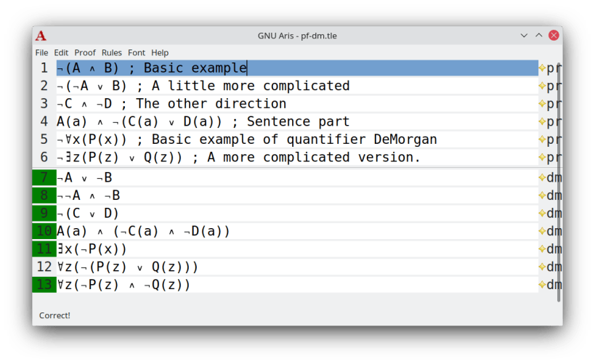Screen dimensions: 595x364
Task: Click the GNU Aris app icon in title bar
Action: [x=41, y=36]
